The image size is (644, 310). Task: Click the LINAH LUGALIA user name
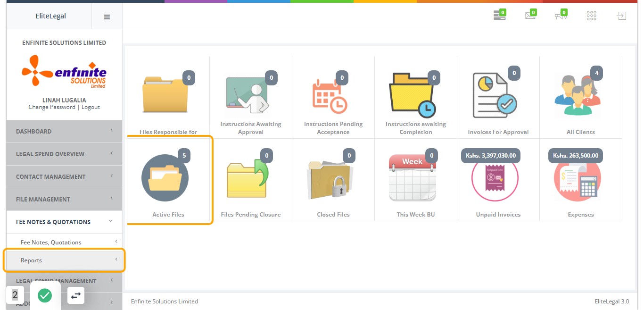tap(64, 100)
